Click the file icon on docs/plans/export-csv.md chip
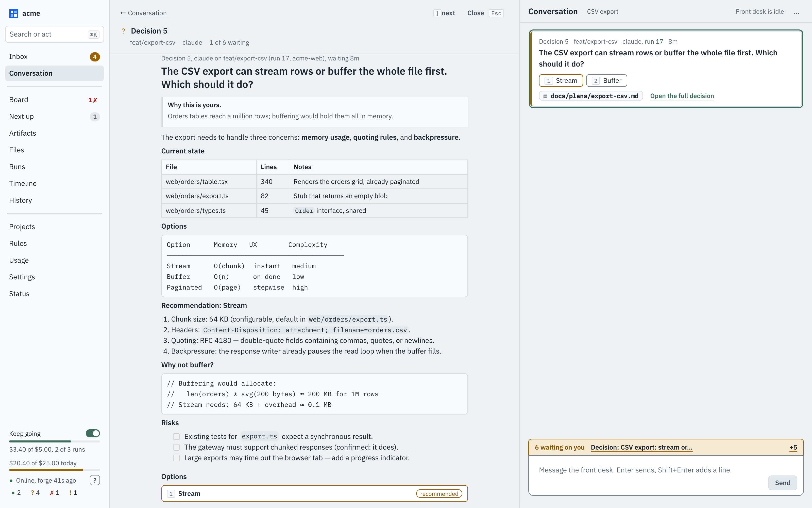This screenshot has width=812, height=508. coord(545,96)
